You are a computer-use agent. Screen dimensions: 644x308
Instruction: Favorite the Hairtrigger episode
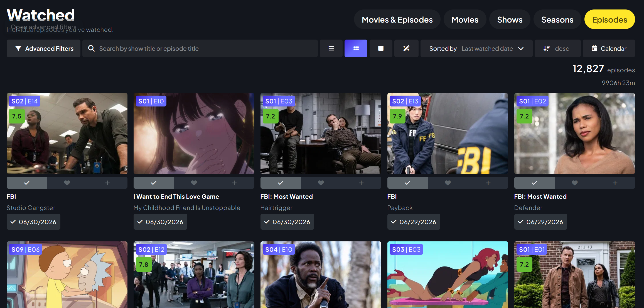click(x=321, y=183)
